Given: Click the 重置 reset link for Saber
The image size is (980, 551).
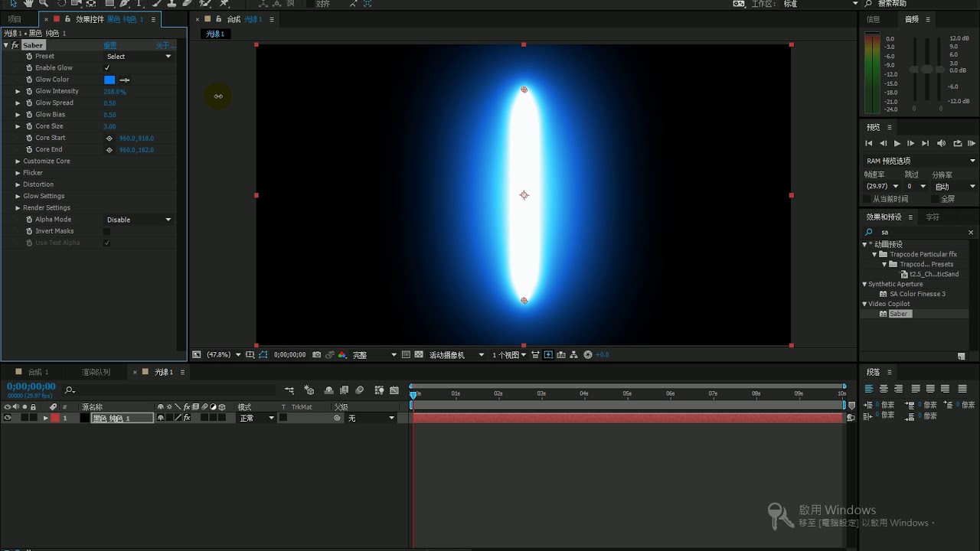Looking at the screenshot, I should click(x=110, y=46).
